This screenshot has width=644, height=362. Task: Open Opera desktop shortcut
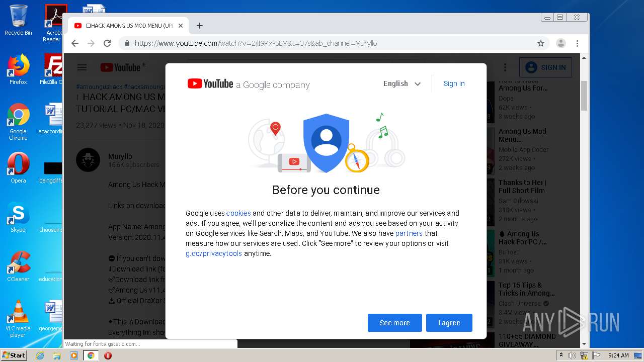[18, 168]
